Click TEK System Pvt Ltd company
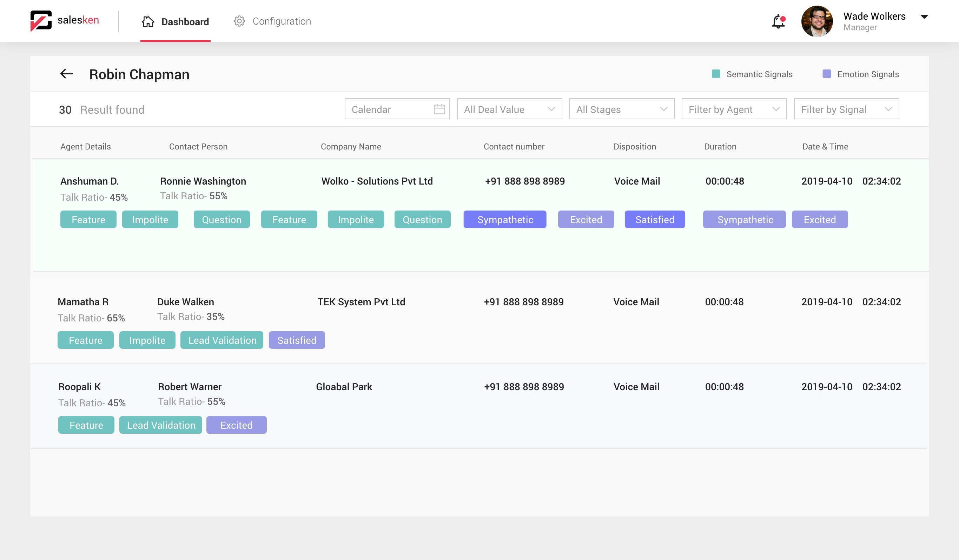Viewport: 959px width, 560px height. pos(361,302)
